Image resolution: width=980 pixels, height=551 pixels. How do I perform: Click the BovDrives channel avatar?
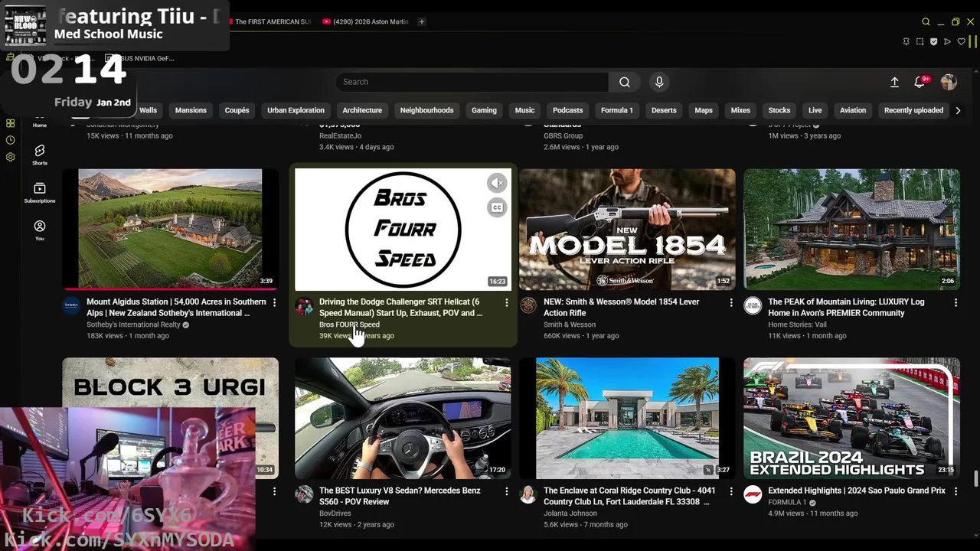pyautogui.click(x=304, y=494)
